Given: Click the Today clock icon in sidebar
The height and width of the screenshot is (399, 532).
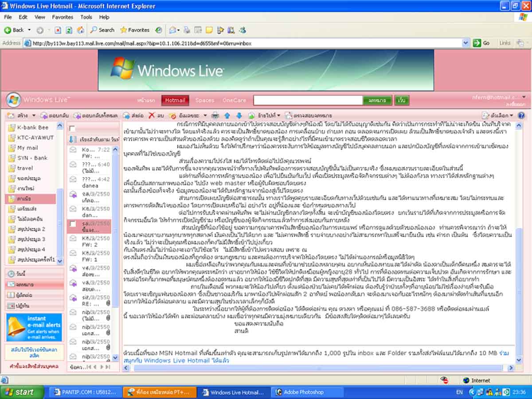Looking at the screenshot, I should (x=12, y=274).
